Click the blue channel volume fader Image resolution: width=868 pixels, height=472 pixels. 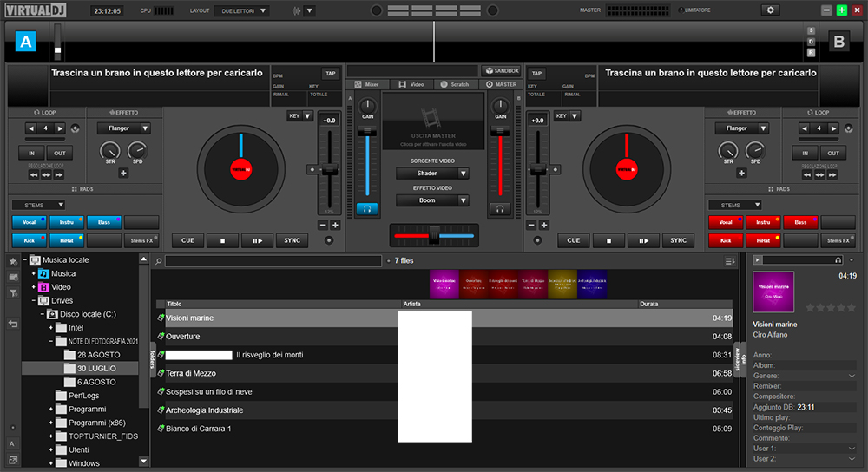tap(367, 131)
